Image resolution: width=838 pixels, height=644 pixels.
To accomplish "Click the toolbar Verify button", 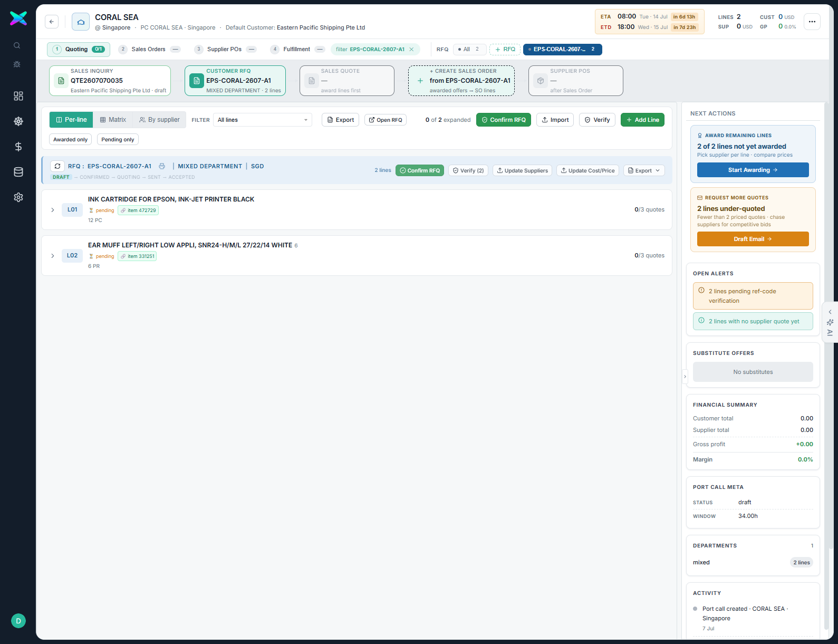I will [x=597, y=120].
